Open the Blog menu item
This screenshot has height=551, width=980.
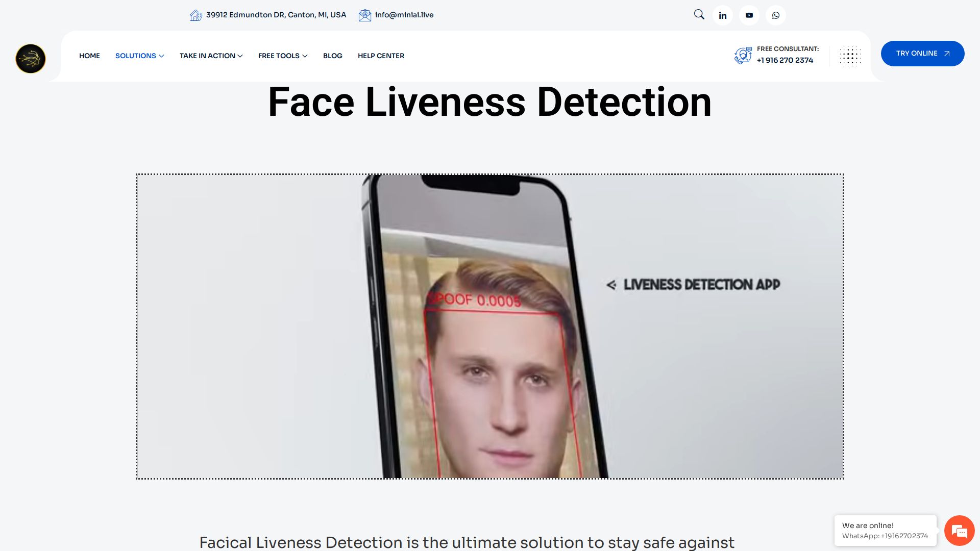click(x=332, y=56)
